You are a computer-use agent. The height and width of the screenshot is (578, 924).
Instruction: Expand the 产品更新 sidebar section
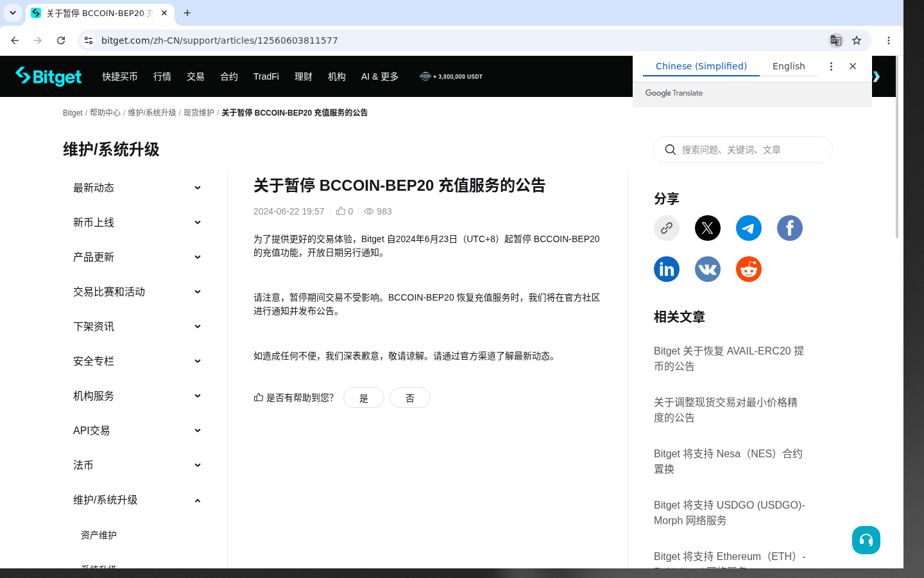[137, 257]
